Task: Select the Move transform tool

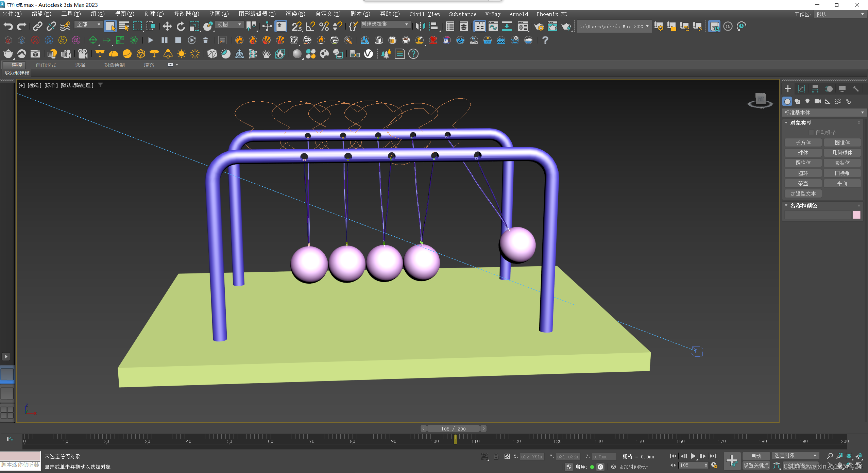Action: point(167,26)
